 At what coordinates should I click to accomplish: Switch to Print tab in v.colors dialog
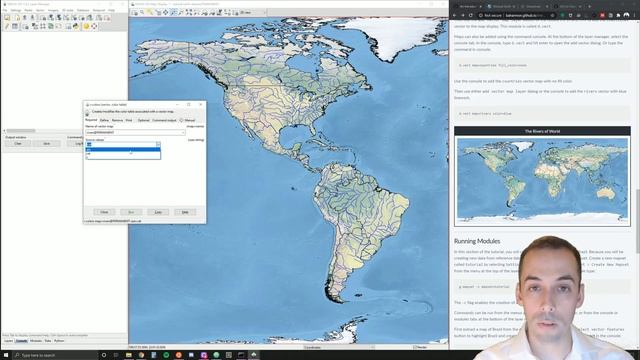click(129, 120)
